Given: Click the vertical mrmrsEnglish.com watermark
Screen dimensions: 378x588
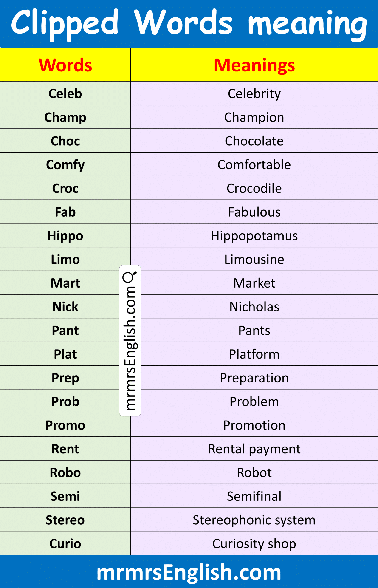Looking at the screenshot, I should [x=130, y=349].
